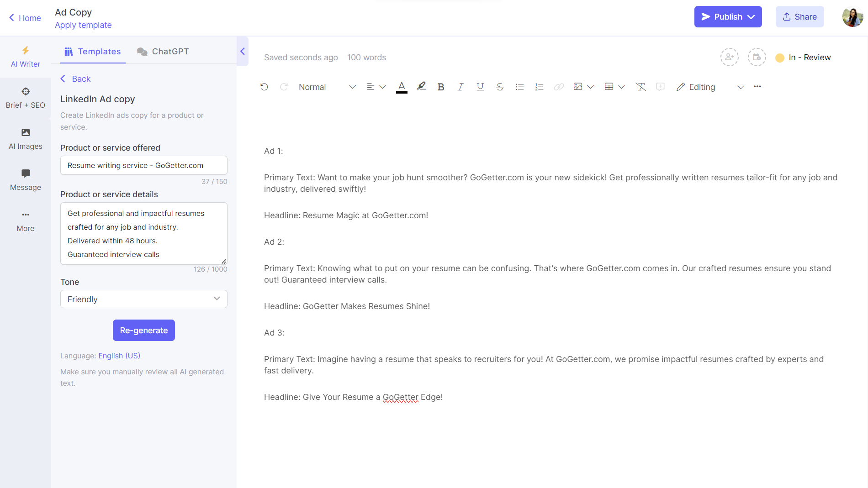Click the 'Headline: GoGetter Makes Resumes Shine!' line
Screen dimensions: 868x488
(x=347, y=306)
